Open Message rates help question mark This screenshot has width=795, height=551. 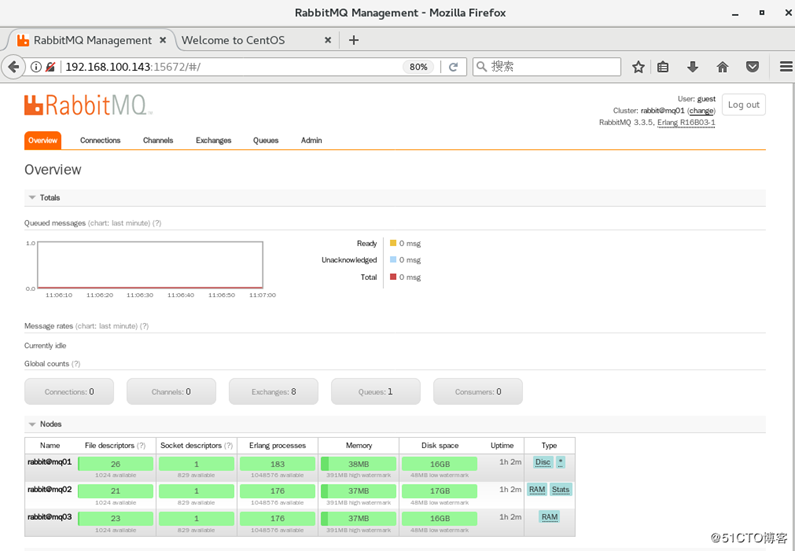click(x=144, y=326)
